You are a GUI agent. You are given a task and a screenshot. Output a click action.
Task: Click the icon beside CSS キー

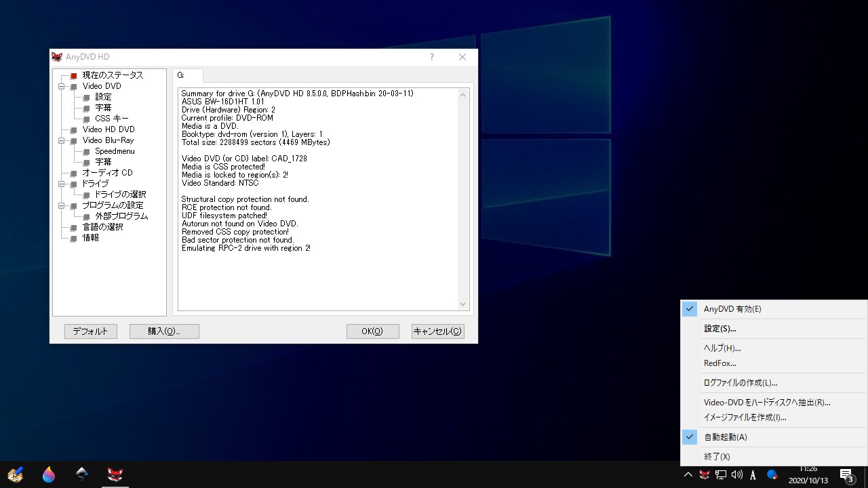pos(86,119)
